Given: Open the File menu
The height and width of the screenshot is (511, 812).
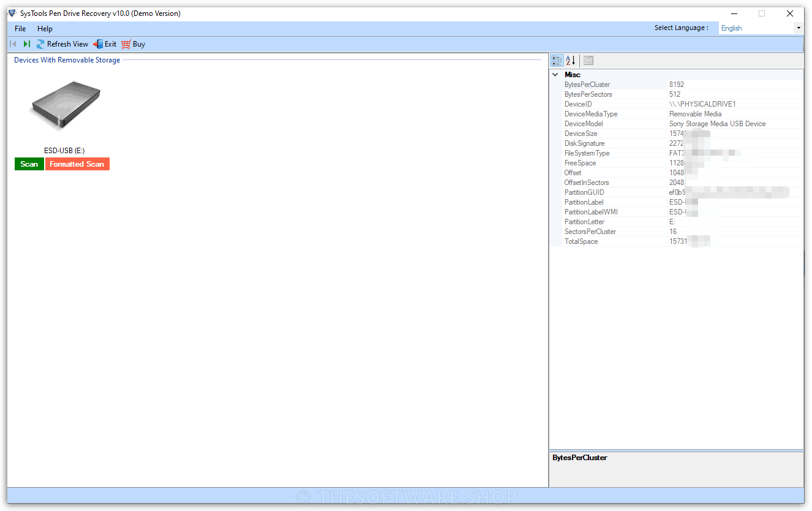Looking at the screenshot, I should tap(20, 29).
